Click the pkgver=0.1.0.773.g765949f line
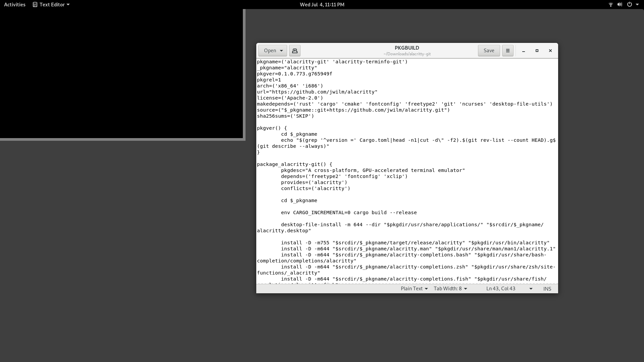This screenshot has height=362, width=644. click(294, 74)
